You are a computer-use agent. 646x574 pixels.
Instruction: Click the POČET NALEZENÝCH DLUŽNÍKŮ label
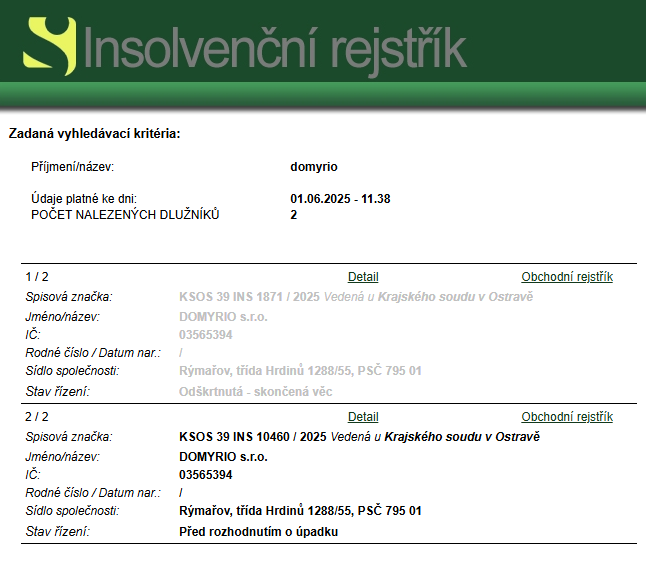coord(125,215)
